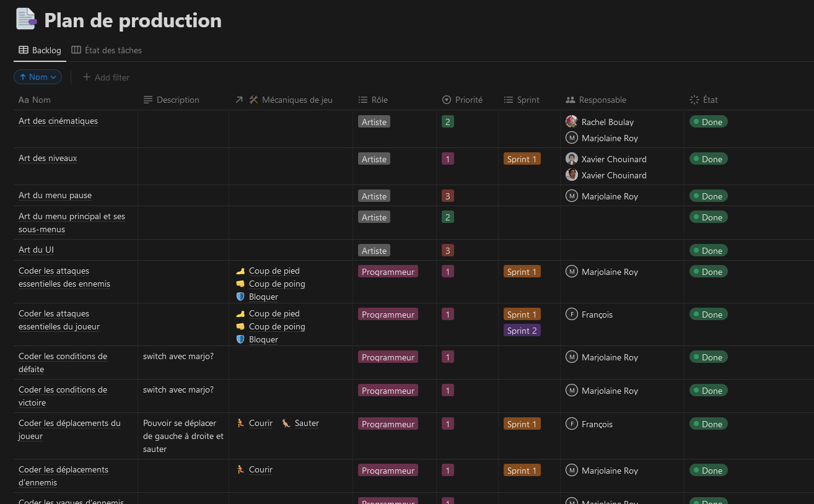
Task: Click the Coup de pied icon in ennemis row
Action: pyautogui.click(x=240, y=271)
